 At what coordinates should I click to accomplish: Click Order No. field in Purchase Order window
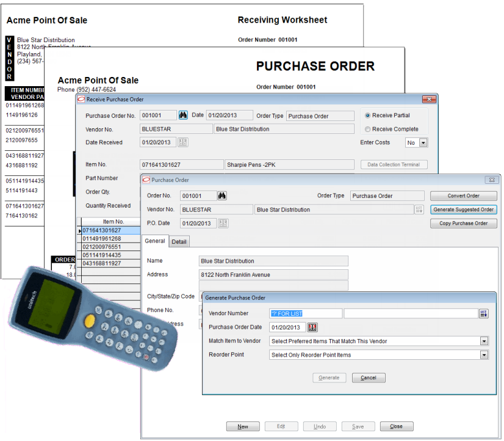(x=198, y=195)
